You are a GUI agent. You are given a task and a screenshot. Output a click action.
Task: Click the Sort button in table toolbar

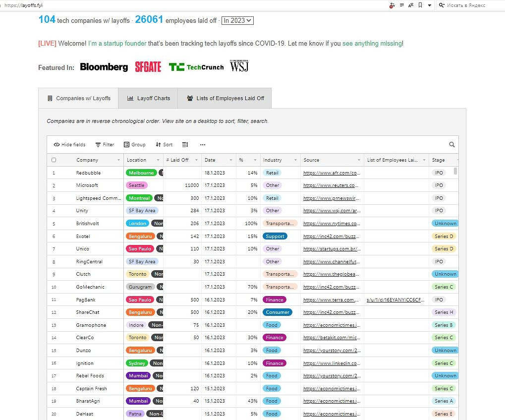pos(164,145)
